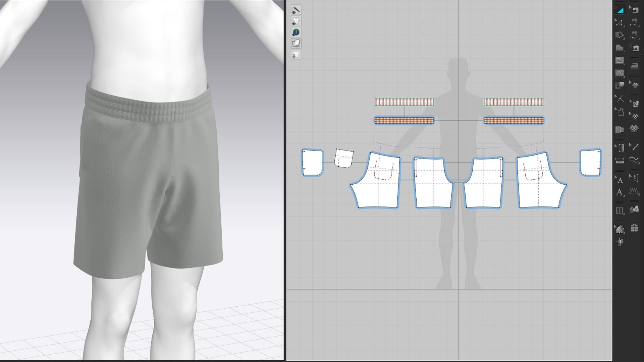Toggle the lock patterns shirt icon

(x=296, y=55)
